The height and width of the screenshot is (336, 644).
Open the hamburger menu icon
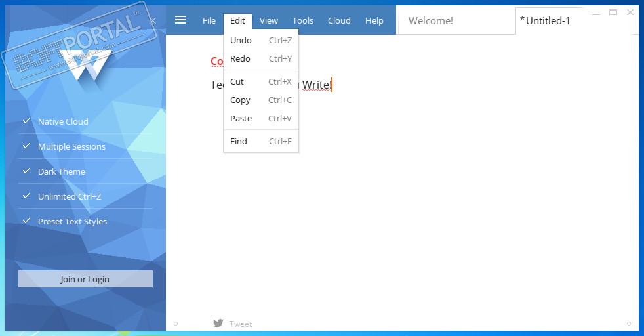(180, 20)
